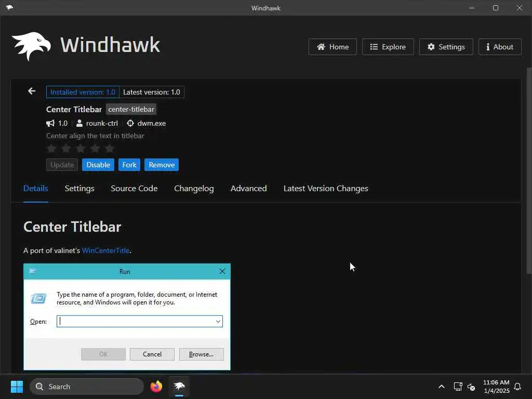Screen dimensions: 532x399
Task: Click the taskbar clock and date
Action: (496, 387)
